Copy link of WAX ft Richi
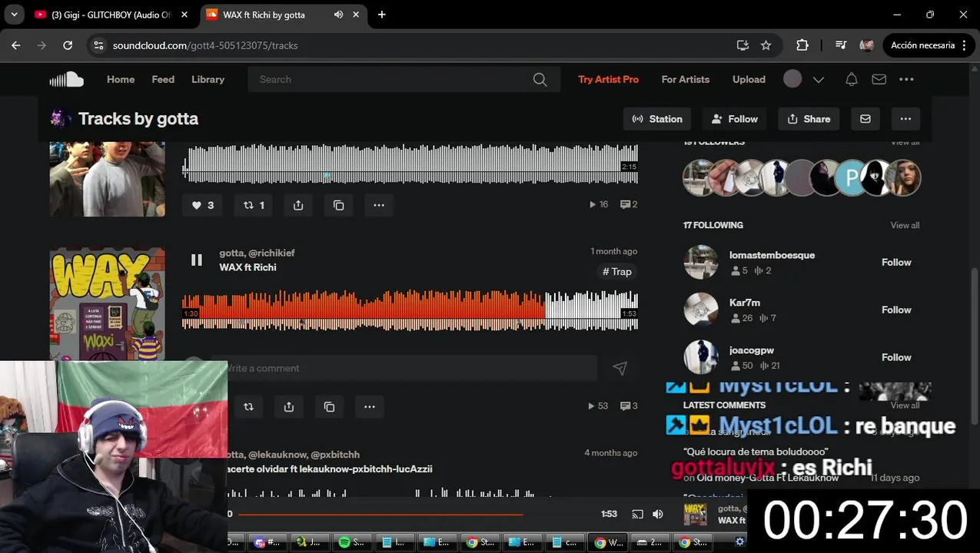 coord(329,406)
